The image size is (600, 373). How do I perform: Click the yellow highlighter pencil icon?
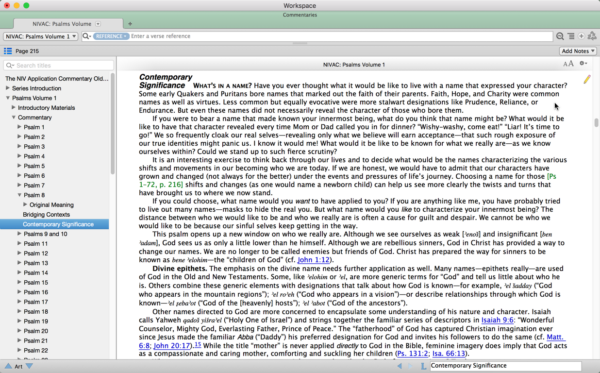[587, 79]
